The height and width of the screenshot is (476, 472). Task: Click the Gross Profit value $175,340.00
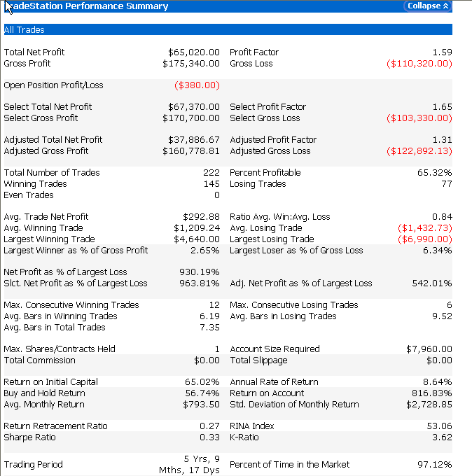(x=191, y=64)
